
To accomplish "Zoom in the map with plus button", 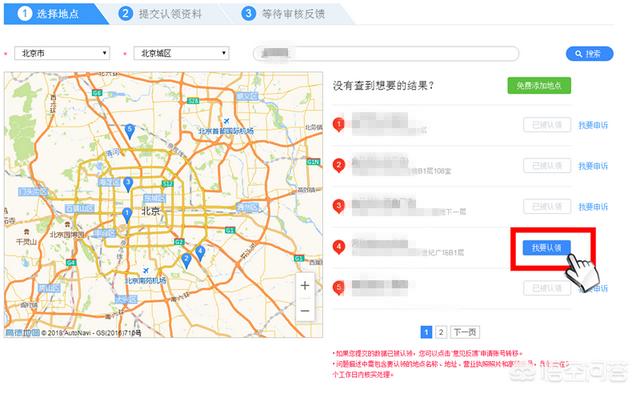I will (305, 285).
